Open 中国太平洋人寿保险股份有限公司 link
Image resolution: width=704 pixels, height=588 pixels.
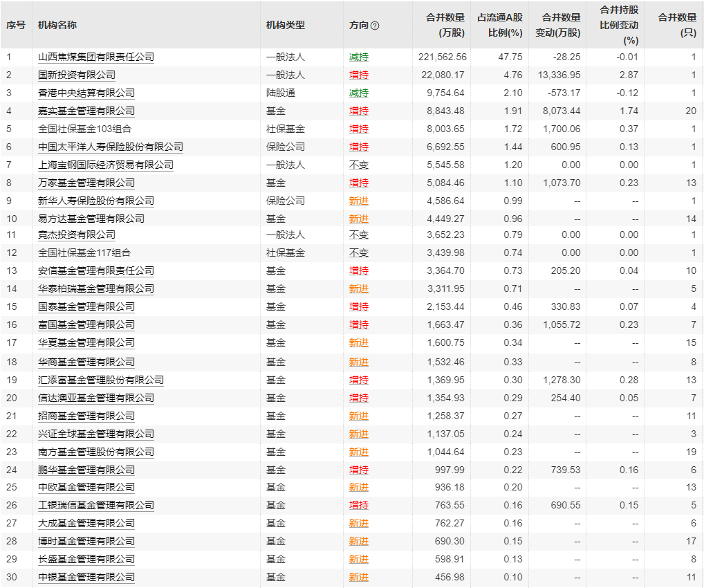pos(111,147)
